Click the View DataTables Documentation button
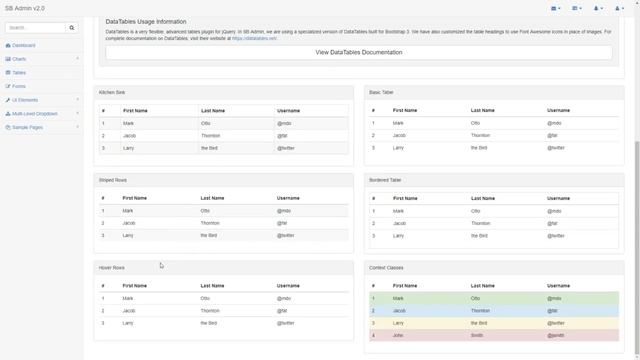Screen dimensions: 640x360 (359, 52)
